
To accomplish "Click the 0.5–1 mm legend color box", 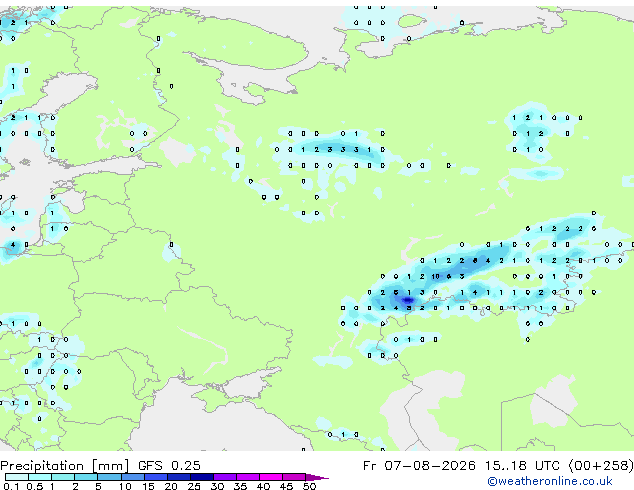I will pyautogui.click(x=40, y=477).
